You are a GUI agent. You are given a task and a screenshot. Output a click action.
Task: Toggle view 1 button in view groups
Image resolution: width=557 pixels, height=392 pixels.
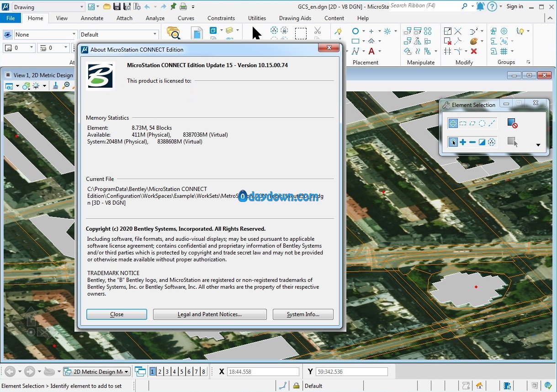(153, 371)
